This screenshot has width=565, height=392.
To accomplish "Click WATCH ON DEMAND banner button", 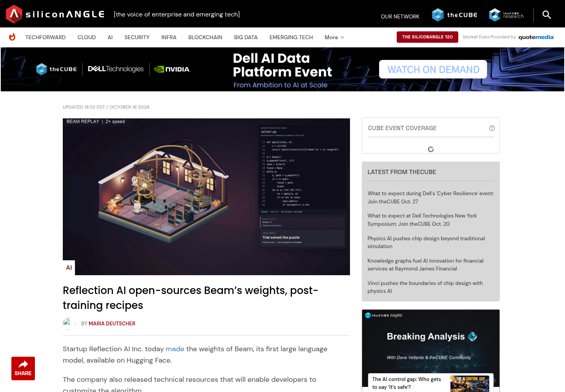I will 433,69.
